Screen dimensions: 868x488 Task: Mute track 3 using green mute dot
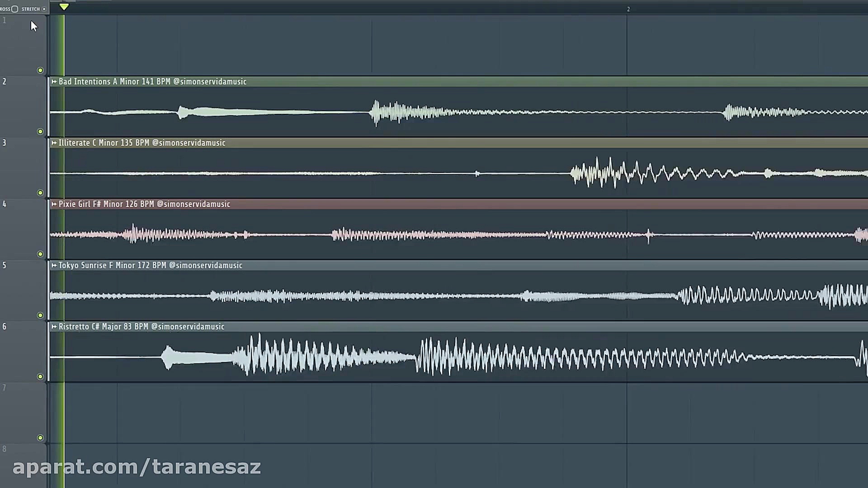point(40,193)
